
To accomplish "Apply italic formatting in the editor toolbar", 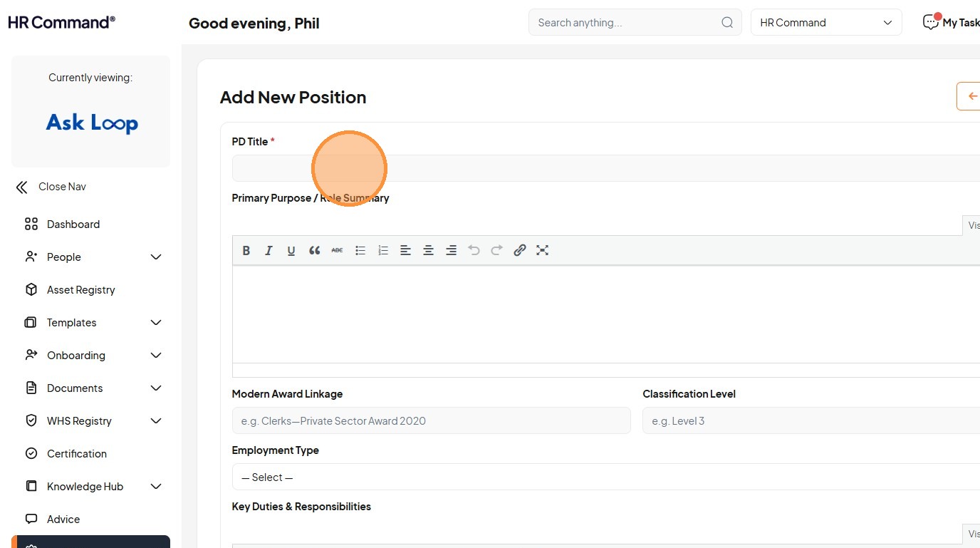I will click(269, 250).
